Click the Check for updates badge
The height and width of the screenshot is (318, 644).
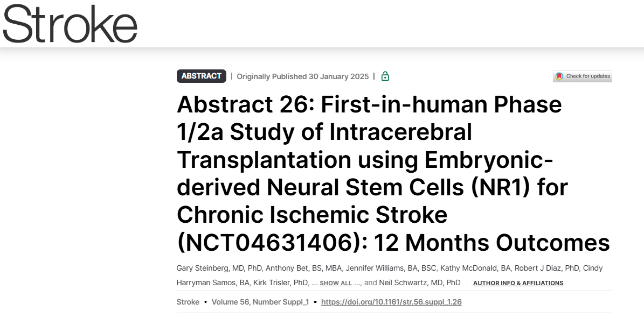583,76
